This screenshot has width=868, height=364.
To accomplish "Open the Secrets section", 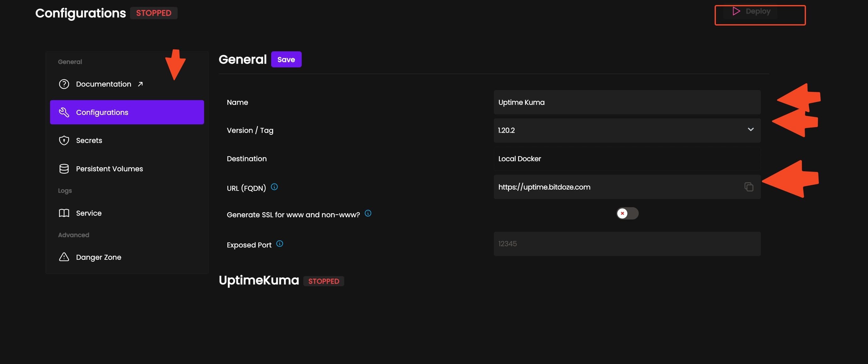I will [89, 140].
